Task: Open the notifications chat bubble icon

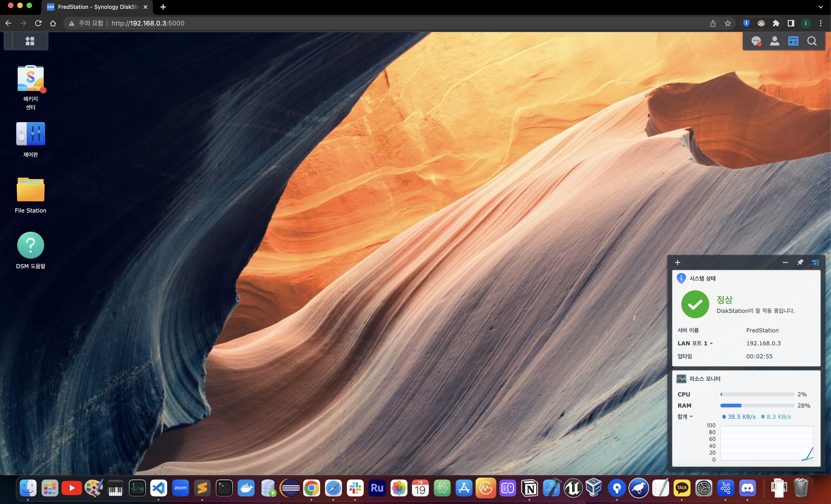Action: coord(756,41)
